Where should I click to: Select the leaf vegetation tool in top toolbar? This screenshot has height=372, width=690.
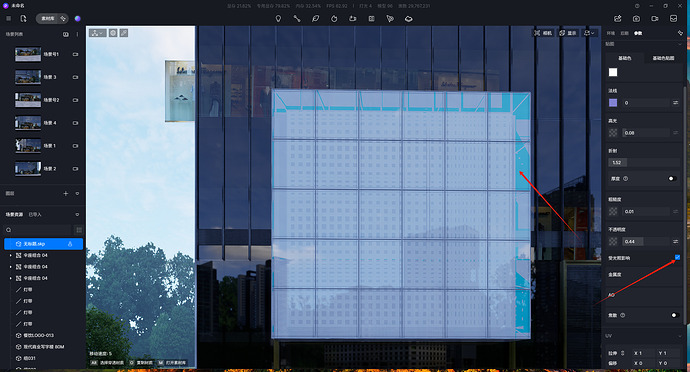click(316, 18)
